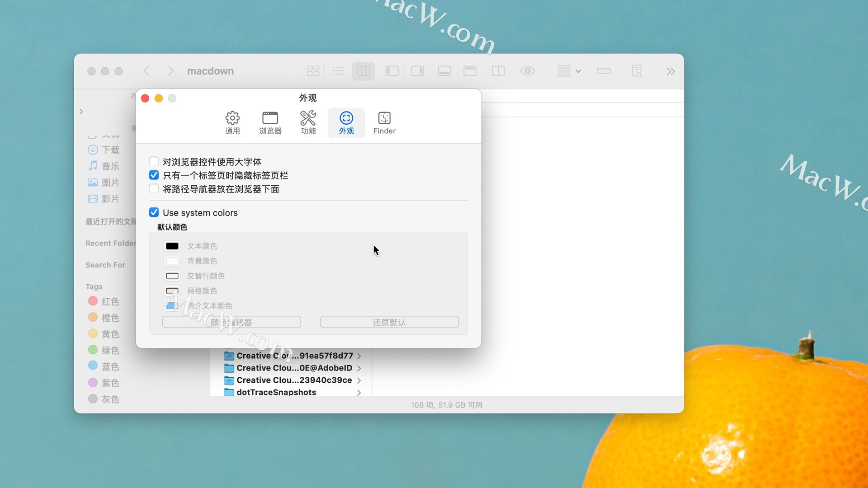Expand chevron of Creative Clou...91ea57f8d77 row

(359, 356)
